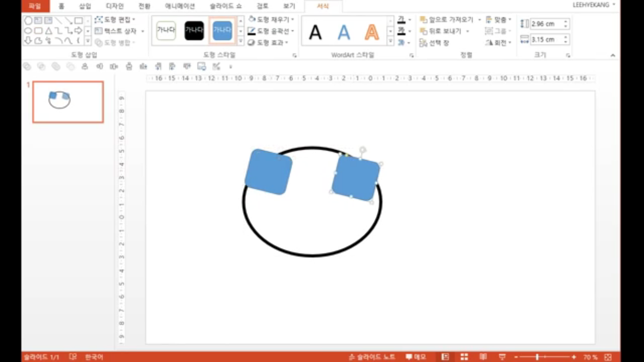Increase shape height with the stepper up arrow
Image resolution: width=644 pixels, height=362 pixels.
point(566,22)
